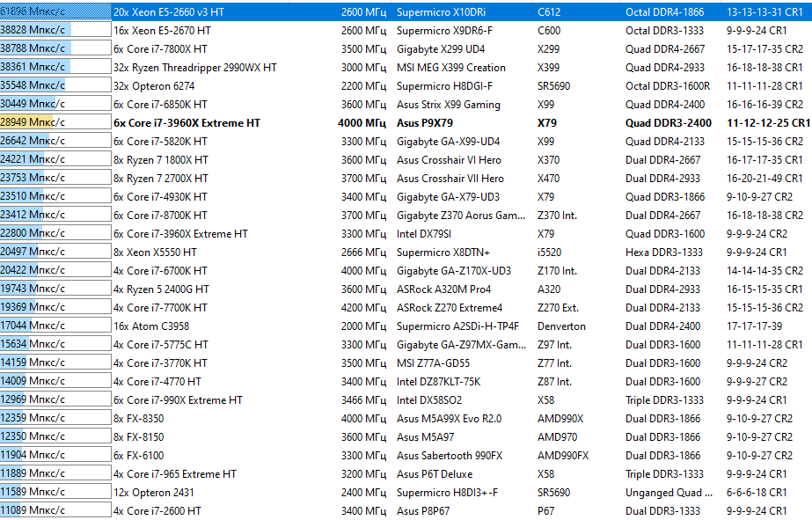Click the 4x Core i7-6700K HT row
Viewport: 812px width, 520px height.
[406, 271]
